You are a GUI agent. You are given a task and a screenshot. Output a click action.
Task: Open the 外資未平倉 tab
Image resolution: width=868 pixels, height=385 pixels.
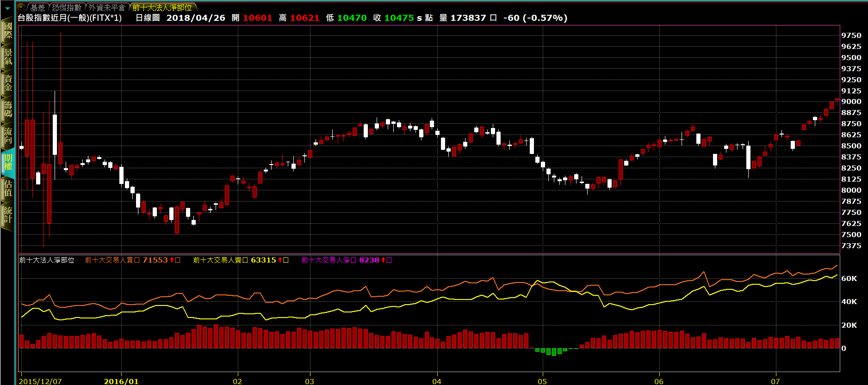(x=106, y=7)
